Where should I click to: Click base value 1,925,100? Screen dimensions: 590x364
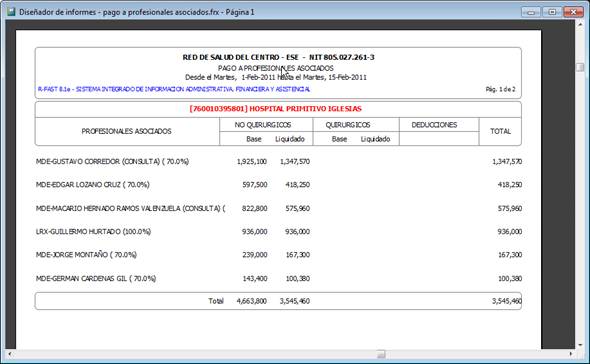[x=252, y=161]
